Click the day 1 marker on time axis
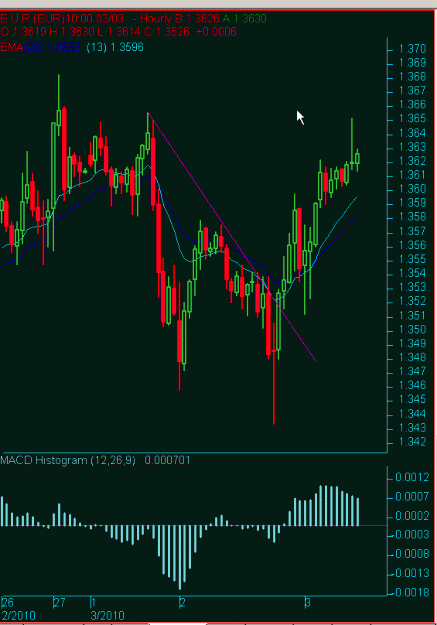This screenshot has width=437, height=625. tap(93, 602)
